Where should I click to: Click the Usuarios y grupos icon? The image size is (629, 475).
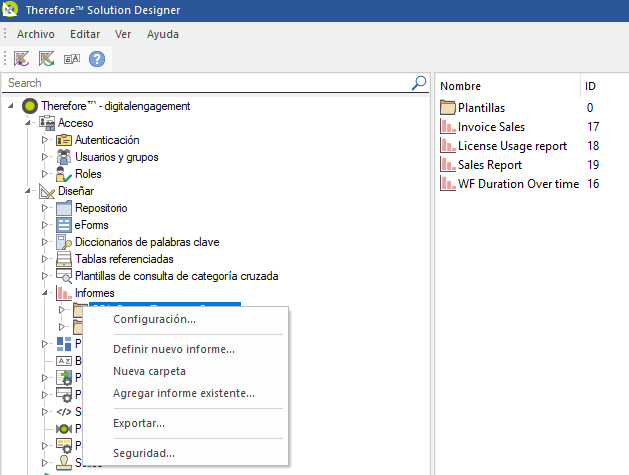coord(64,157)
